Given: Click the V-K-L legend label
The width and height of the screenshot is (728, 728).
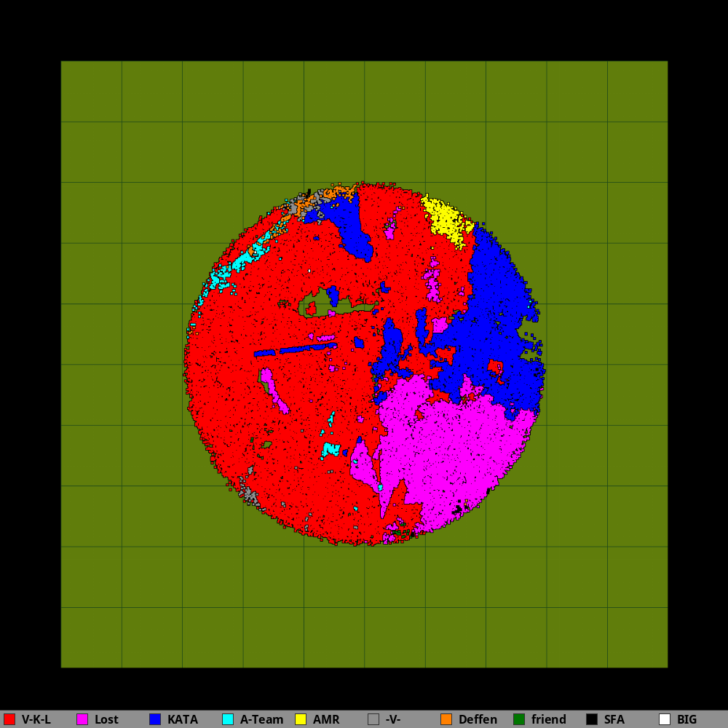Looking at the screenshot, I should [x=36, y=719].
